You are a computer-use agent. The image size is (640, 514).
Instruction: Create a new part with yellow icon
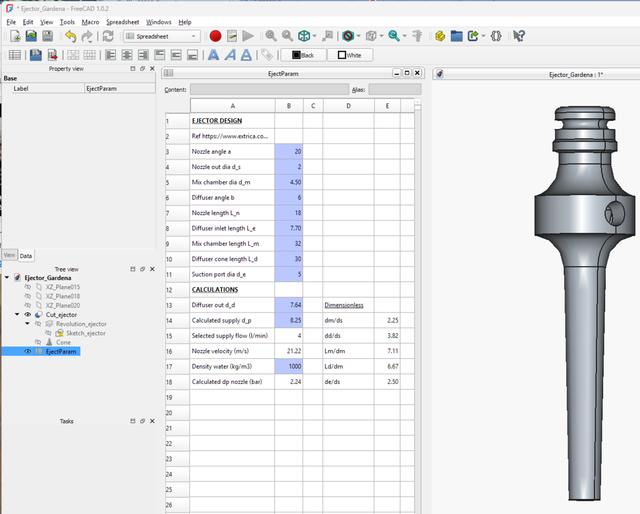pos(440,36)
